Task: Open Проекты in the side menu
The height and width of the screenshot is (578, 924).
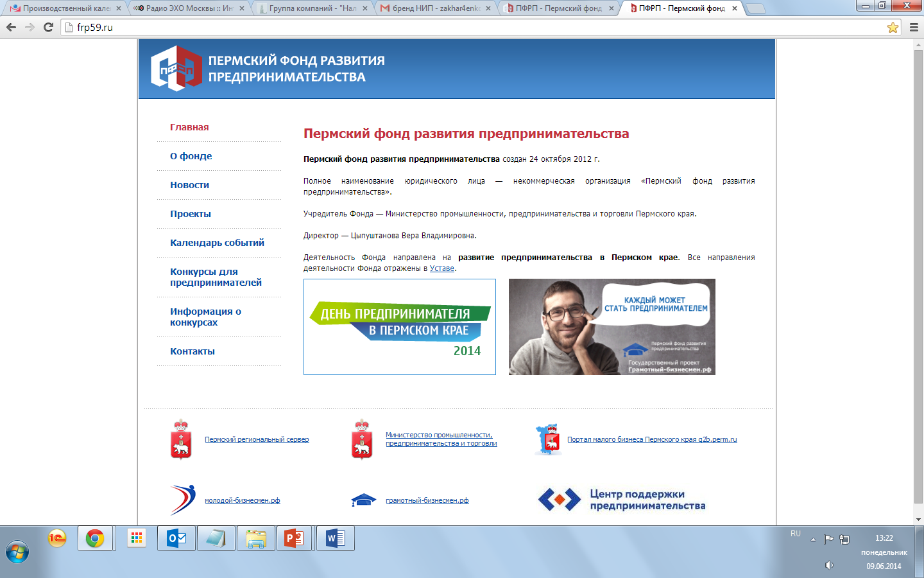Action: [190, 214]
